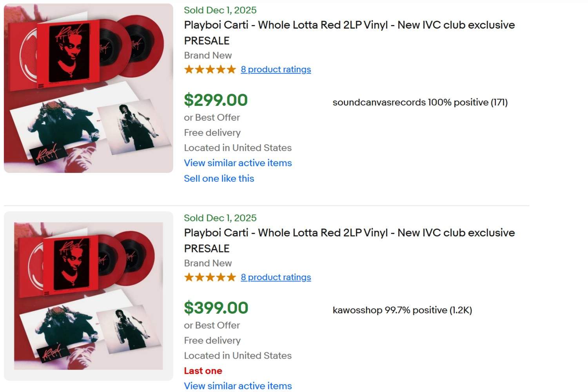The height and width of the screenshot is (392, 588).
Task: Select the $299.00 price text
Action: pos(216,100)
